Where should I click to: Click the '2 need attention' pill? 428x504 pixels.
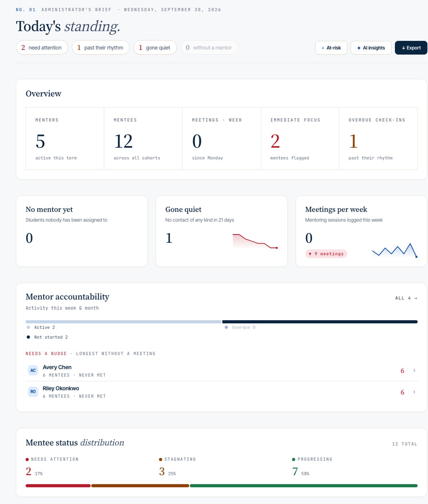[42, 47]
